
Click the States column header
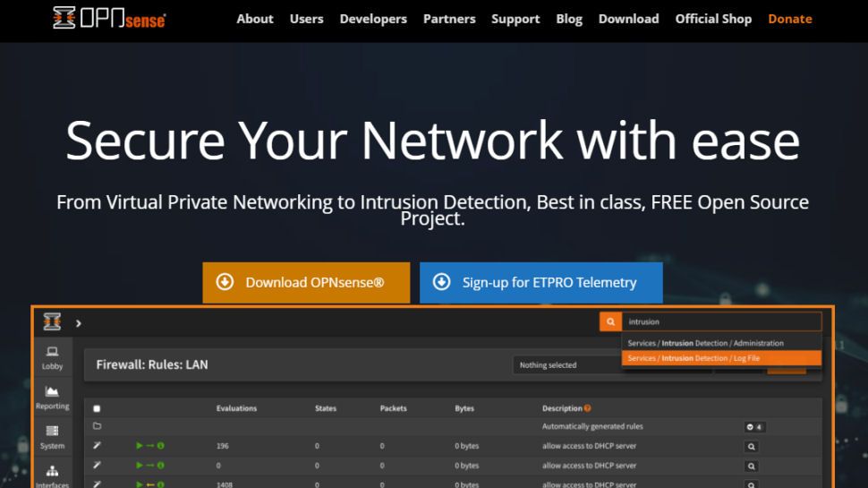click(326, 408)
